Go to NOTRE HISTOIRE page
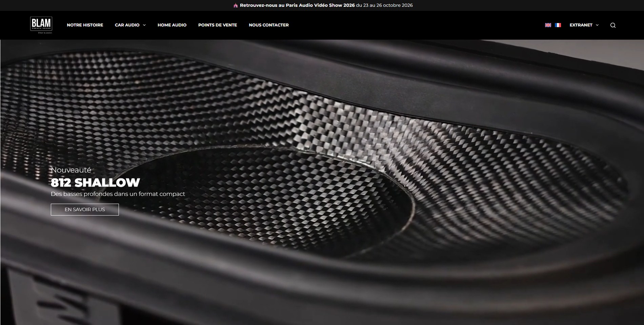This screenshot has height=325, width=644. [x=85, y=25]
